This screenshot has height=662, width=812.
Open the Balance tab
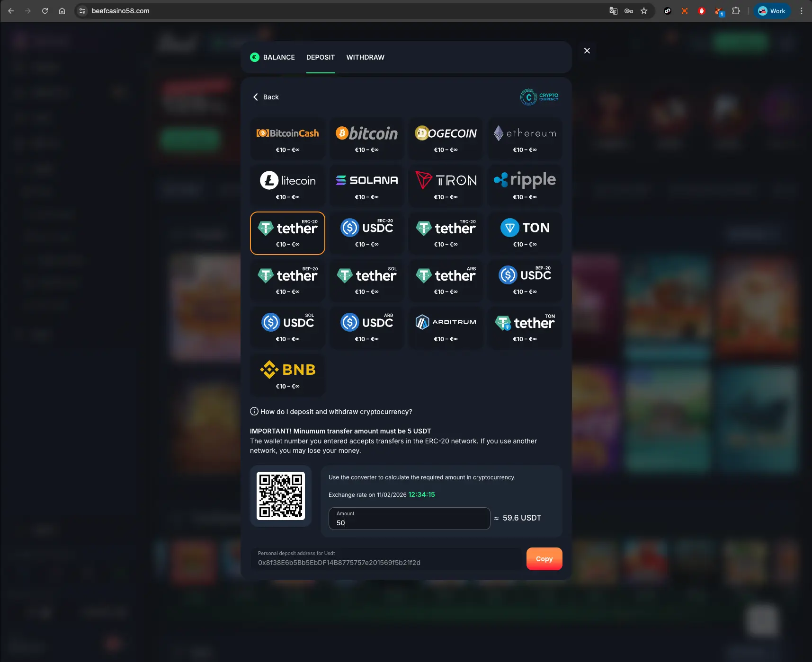coord(272,57)
